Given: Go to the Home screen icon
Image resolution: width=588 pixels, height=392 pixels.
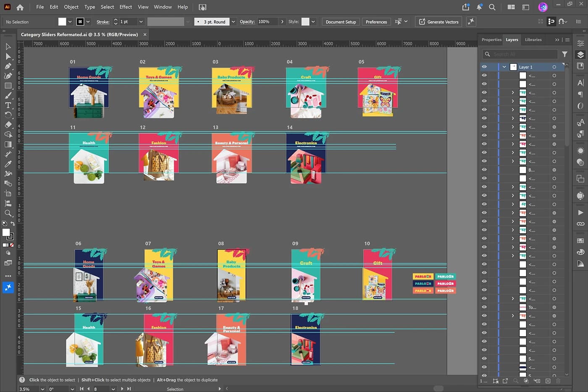Looking at the screenshot, I should tap(20, 7).
